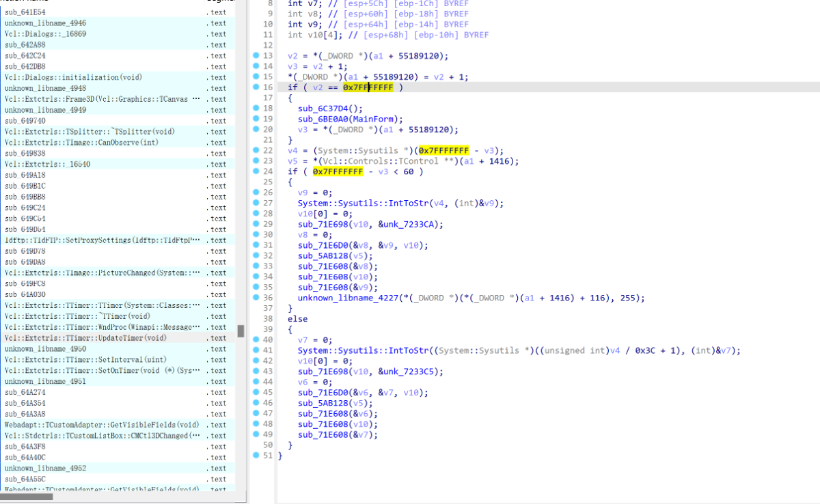This screenshot has height=504, width=820.
Task: Select sub_642A88 in the function list
Action: 118,45
